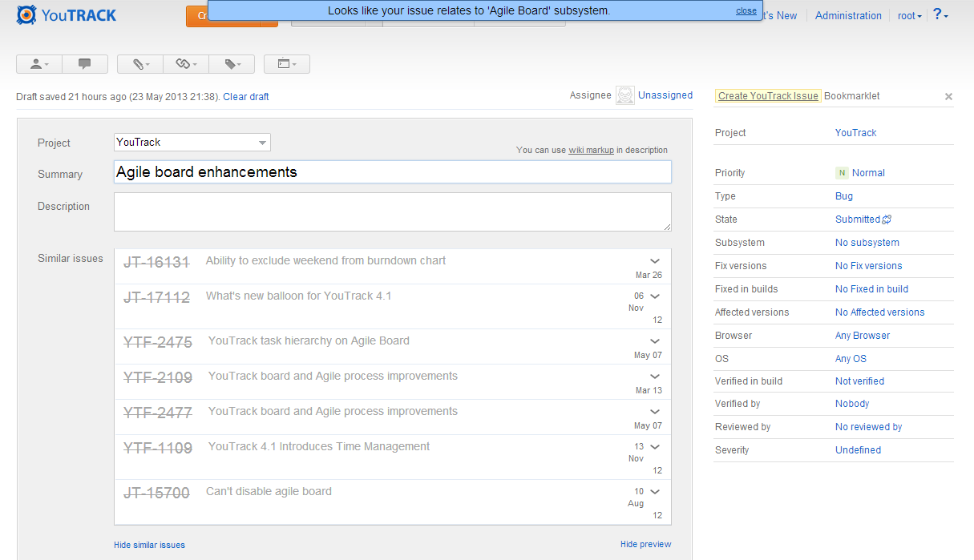Set the No Affected versions value
974x560 pixels.
coord(880,312)
